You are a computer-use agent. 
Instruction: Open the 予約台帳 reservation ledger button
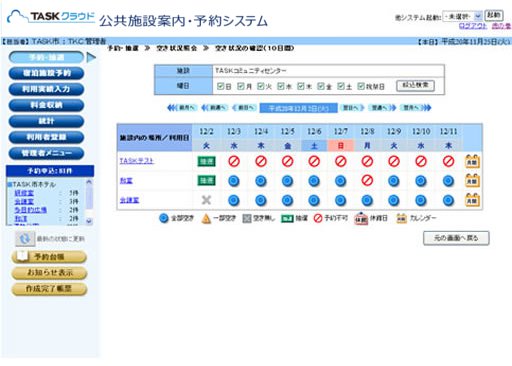pyautogui.click(x=49, y=257)
